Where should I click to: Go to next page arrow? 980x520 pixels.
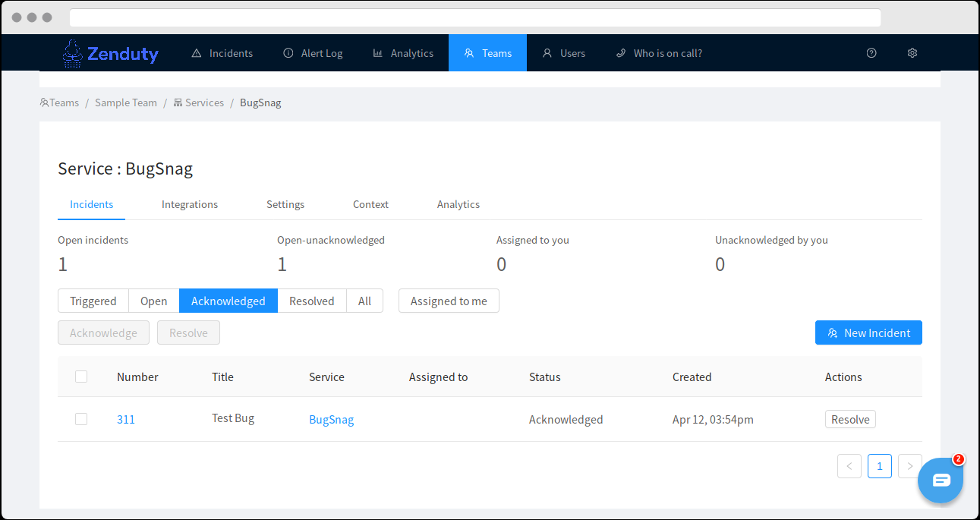(x=910, y=466)
